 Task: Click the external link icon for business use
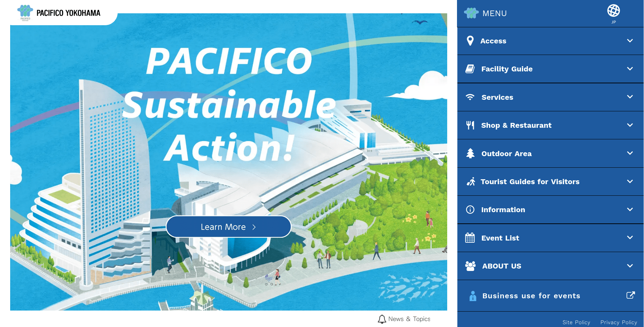(630, 295)
